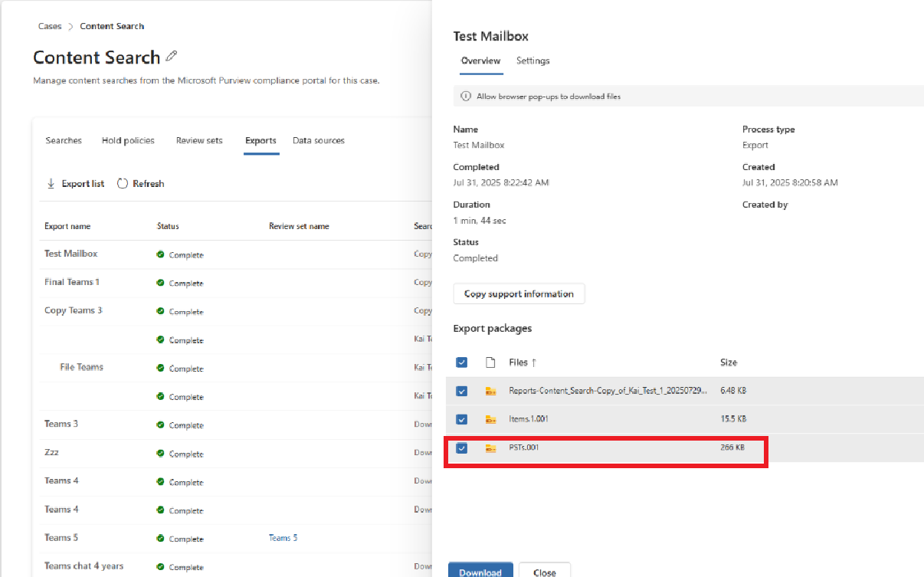Open the Data sources tab
The width and height of the screenshot is (924, 577).
[x=319, y=140]
